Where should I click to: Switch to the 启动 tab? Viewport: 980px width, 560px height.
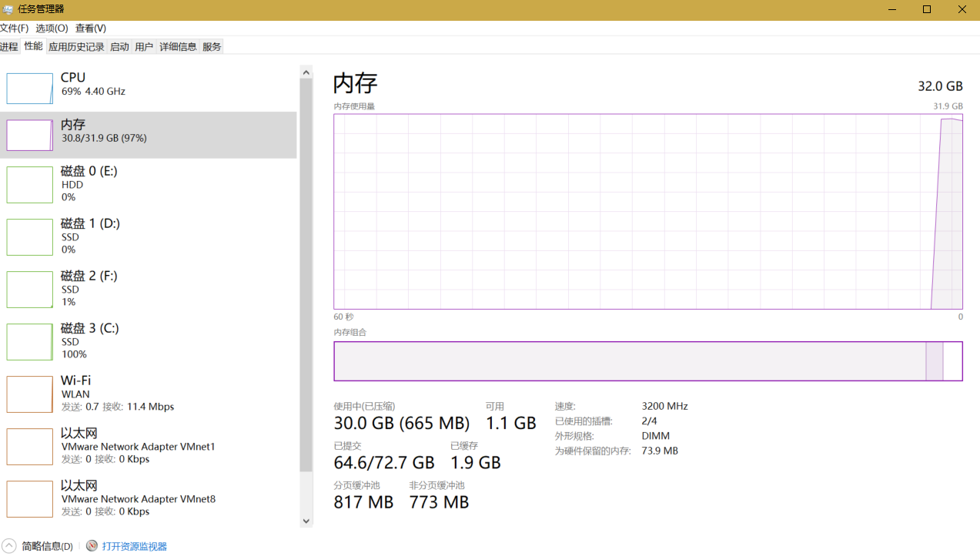click(x=119, y=47)
